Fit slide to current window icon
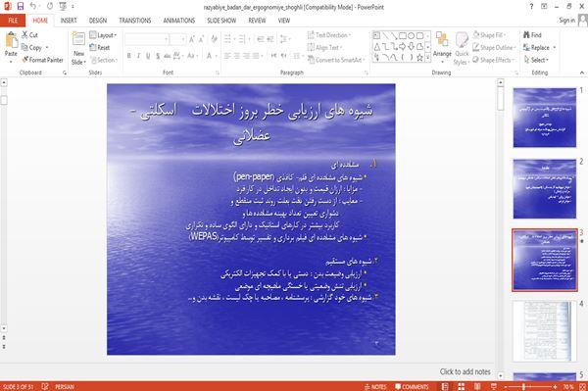 pos(583,386)
